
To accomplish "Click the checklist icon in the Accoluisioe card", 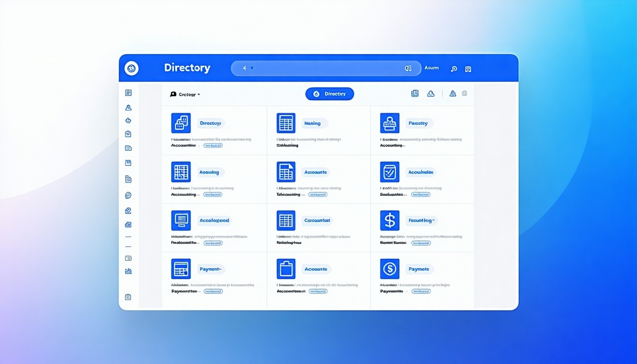I will coord(390,172).
